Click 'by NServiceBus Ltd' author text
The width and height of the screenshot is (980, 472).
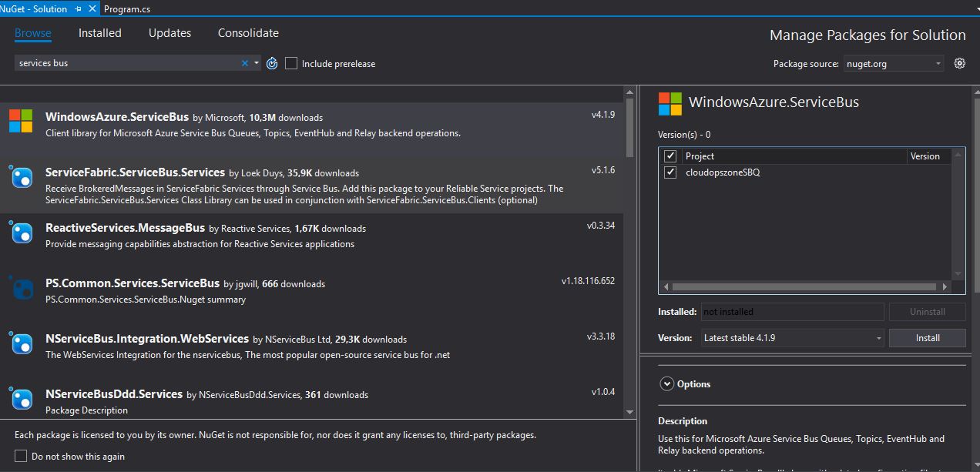point(292,340)
